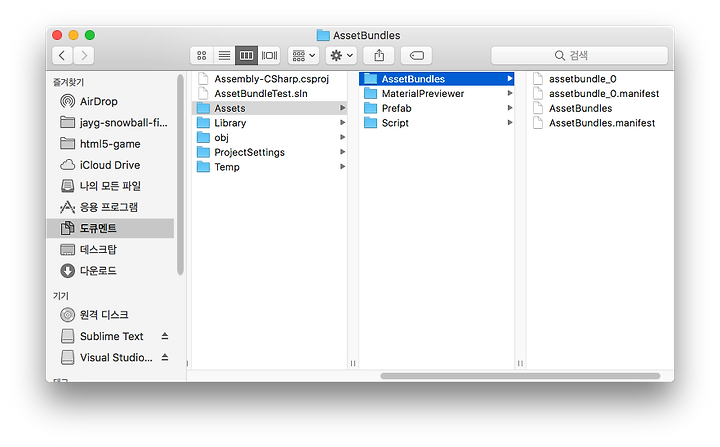Expand arrow beside Script folder

[x=510, y=123]
